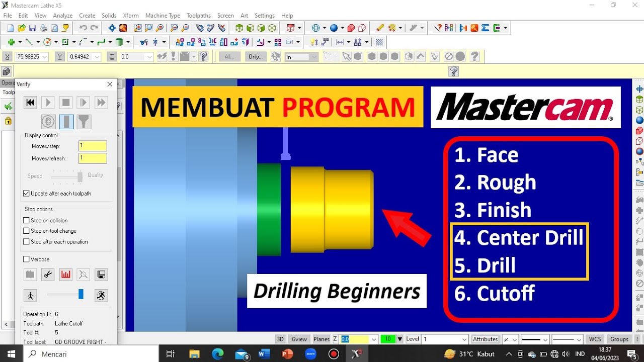
Task: Select the simulate tool icon in Verify
Action: pyautogui.click(x=66, y=121)
